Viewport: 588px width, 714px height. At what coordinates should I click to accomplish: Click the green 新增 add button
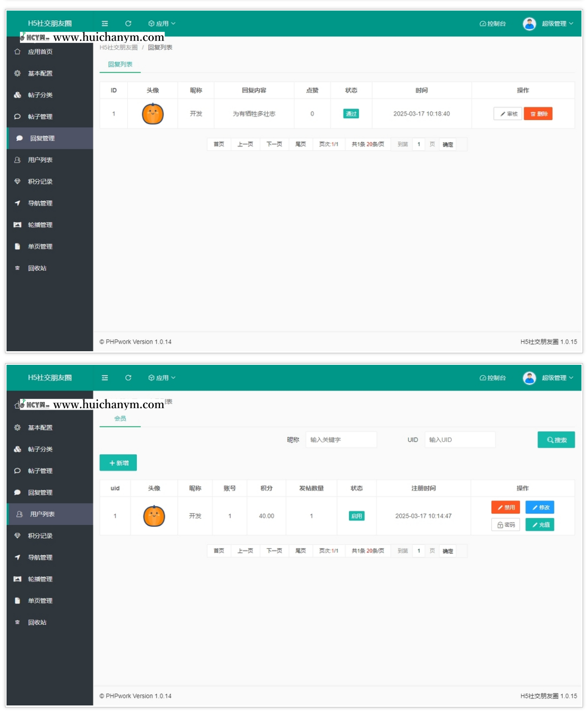point(118,463)
